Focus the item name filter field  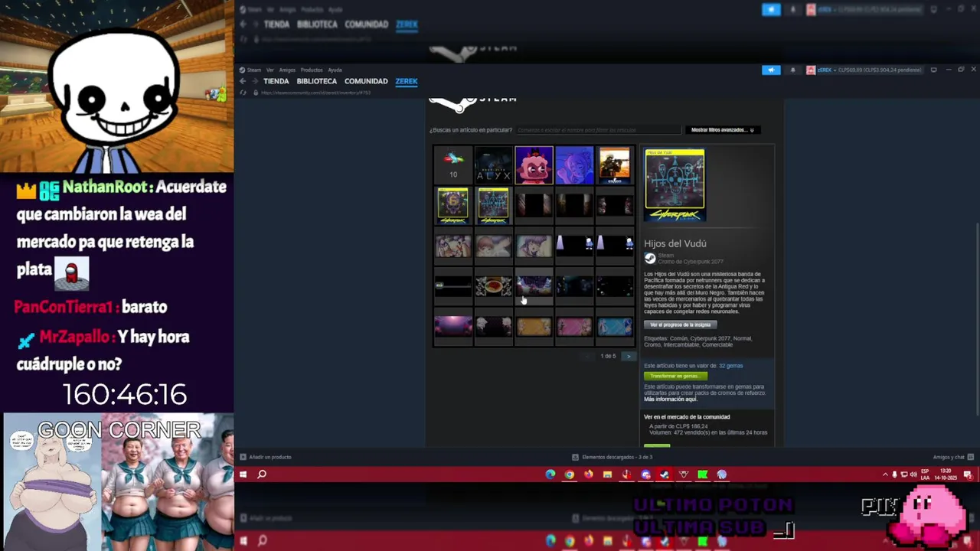point(598,130)
